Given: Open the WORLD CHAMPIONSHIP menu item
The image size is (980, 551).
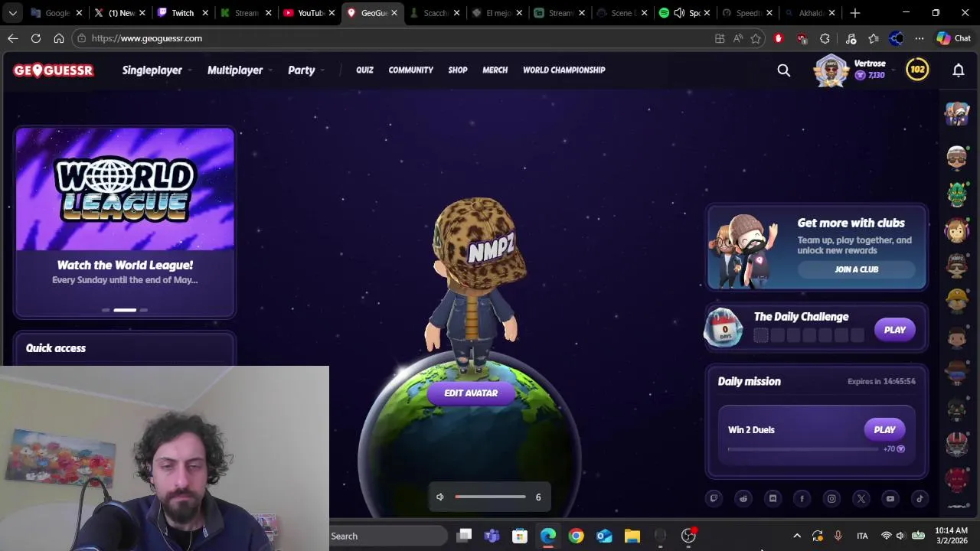Looking at the screenshot, I should [x=563, y=70].
